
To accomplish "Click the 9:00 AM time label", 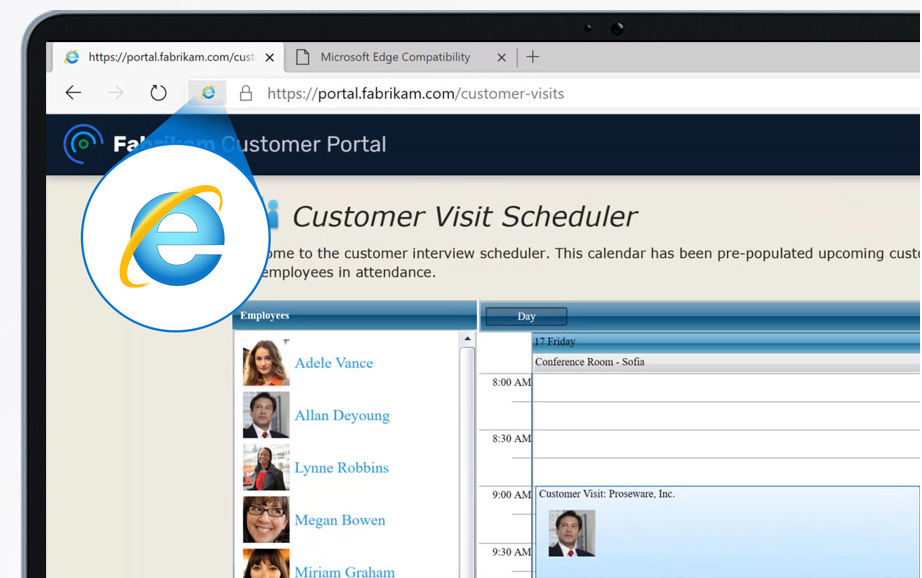I will pos(512,495).
